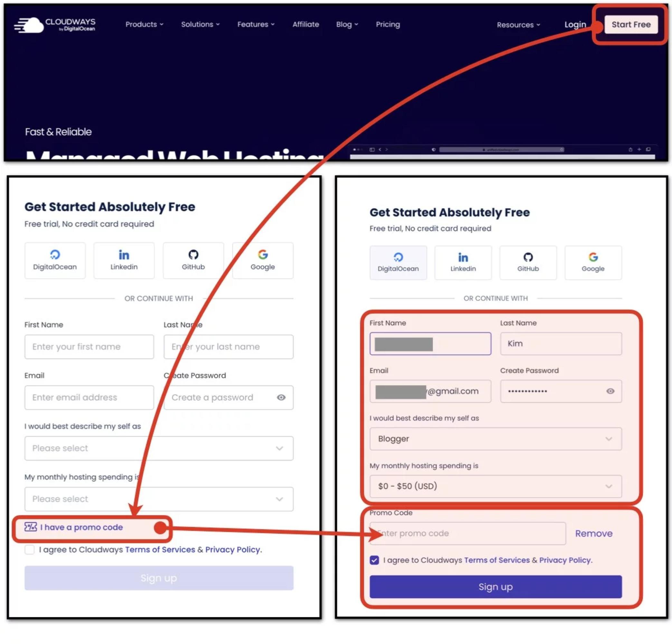Go to the Affiliate page
This screenshot has width=672, height=644.
(x=306, y=24)
